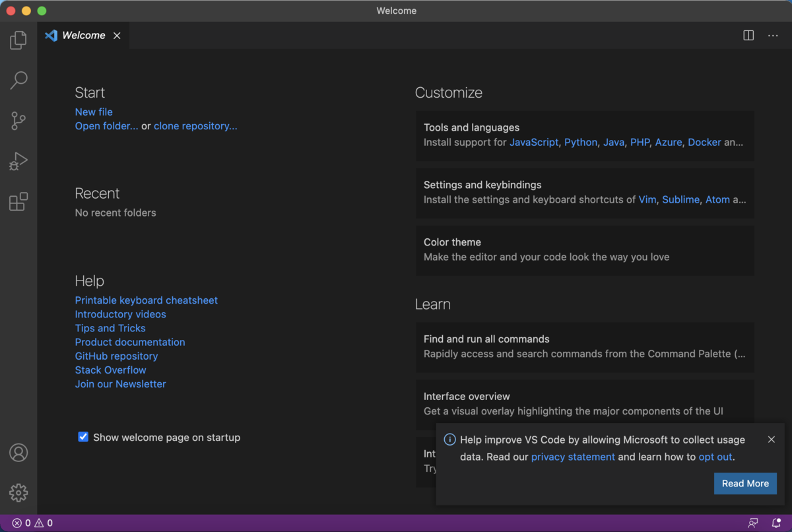Image resolution: width=792 pixels, height=532 pixels.
Task: Open the Extensions view
Action: 18,201
